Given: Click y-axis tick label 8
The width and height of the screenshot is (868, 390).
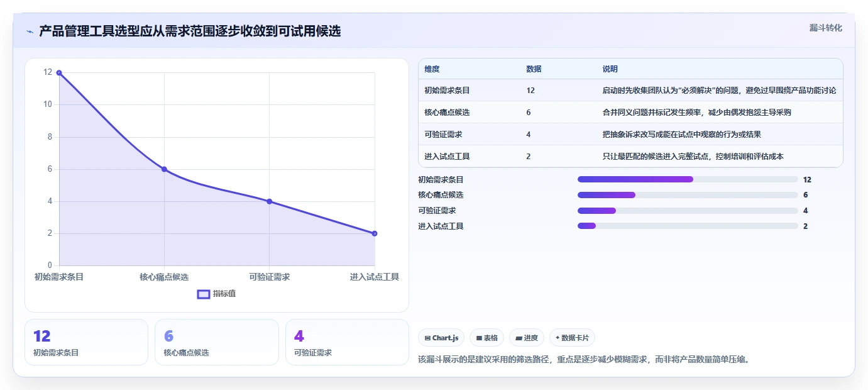Looking at the screenshot, I should pos(50,136).
